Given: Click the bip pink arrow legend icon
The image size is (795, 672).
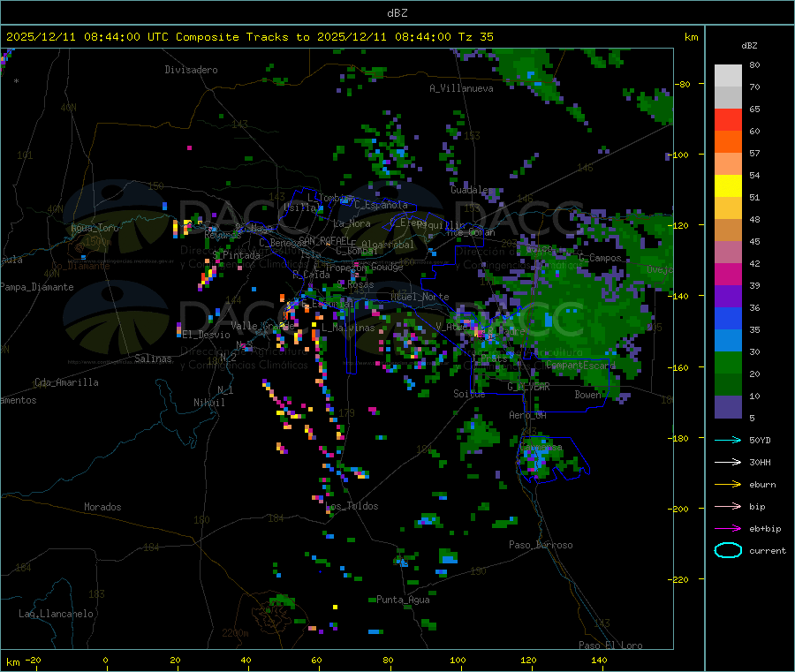Looking at the screenshot, I should [728, 506].
